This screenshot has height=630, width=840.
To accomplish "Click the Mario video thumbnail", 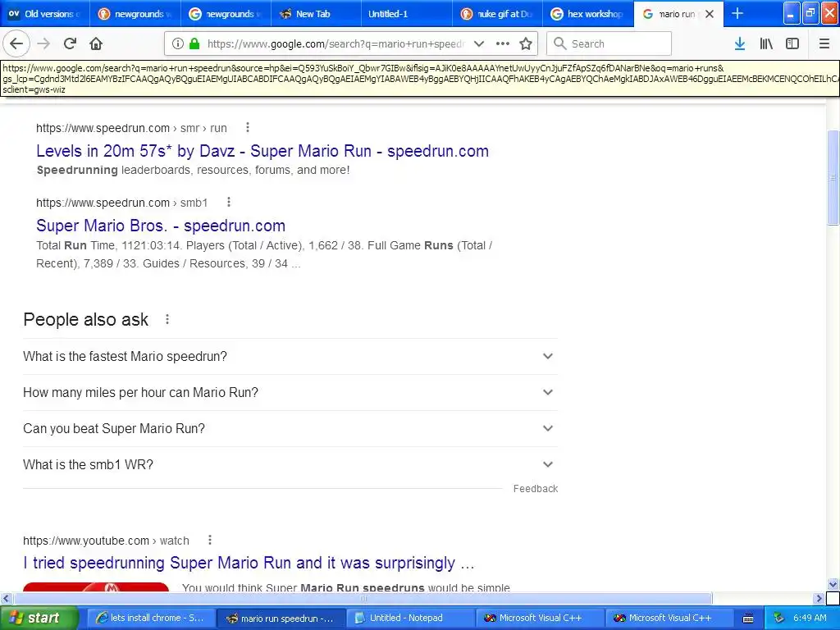I will (x=96, y=587).
